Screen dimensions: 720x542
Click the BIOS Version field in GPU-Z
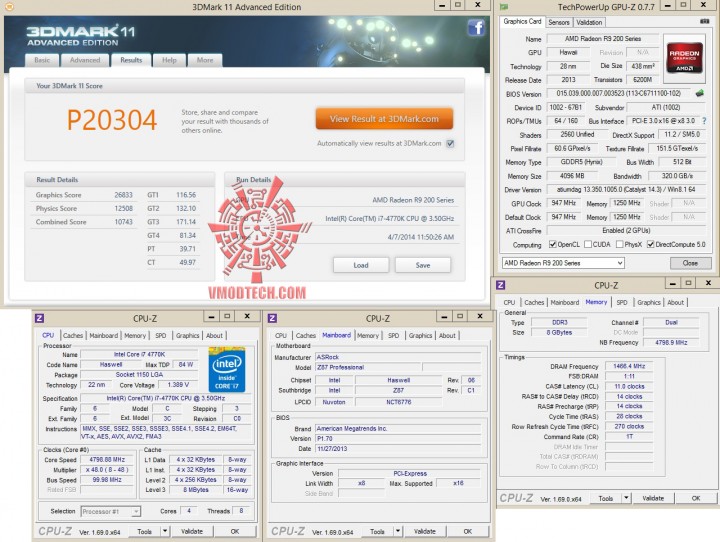click(x=619, y=93)
